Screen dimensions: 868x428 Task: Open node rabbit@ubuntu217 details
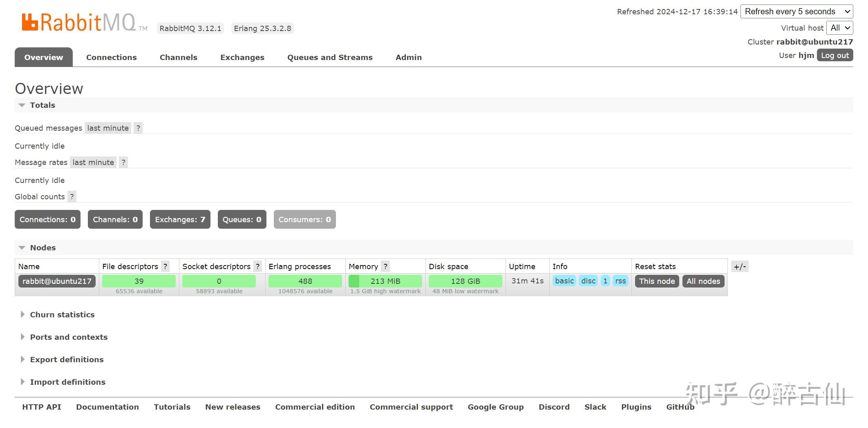coord(57,281)
